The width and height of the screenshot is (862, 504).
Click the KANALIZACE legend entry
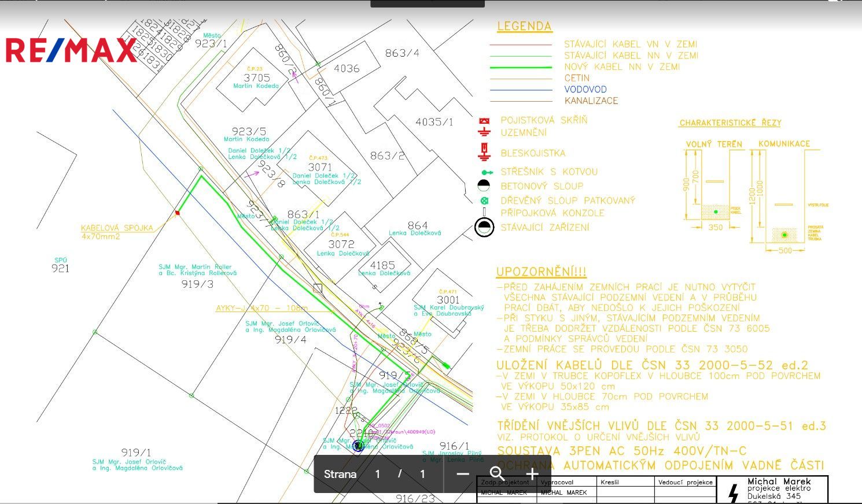[x=591, y=101]
